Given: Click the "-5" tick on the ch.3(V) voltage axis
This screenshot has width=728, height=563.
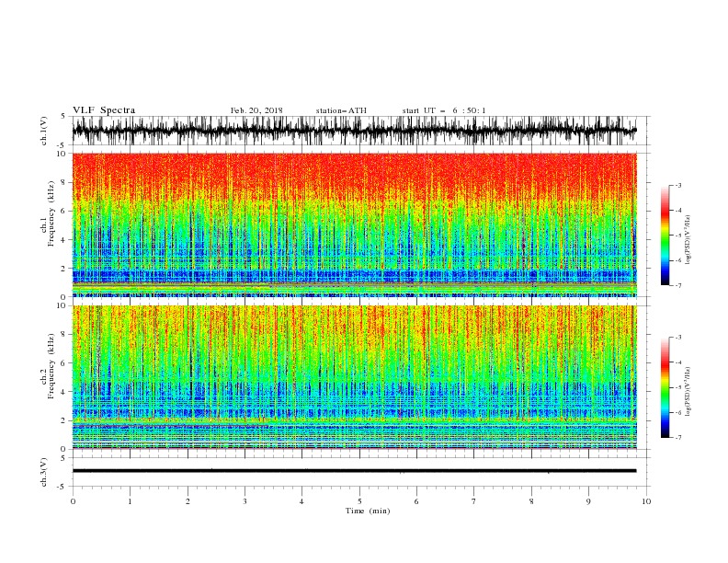Looking at the screenshot, I should pos(63,487).
